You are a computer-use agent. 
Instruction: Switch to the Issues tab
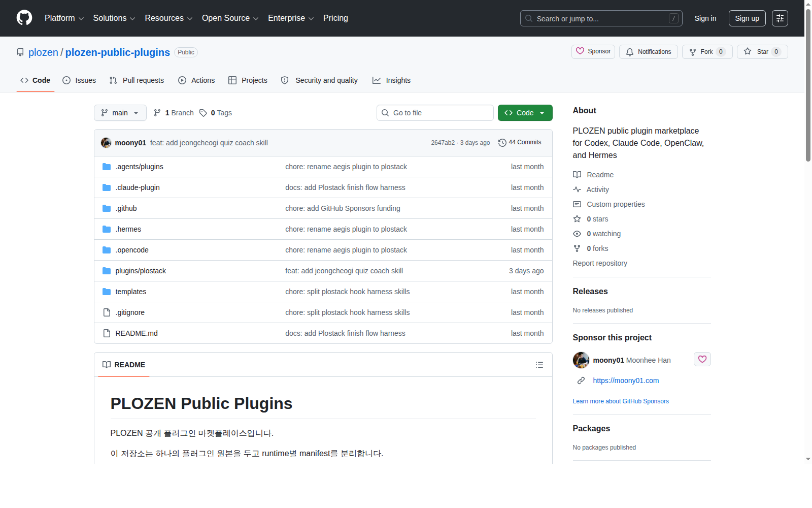(79, 80)
